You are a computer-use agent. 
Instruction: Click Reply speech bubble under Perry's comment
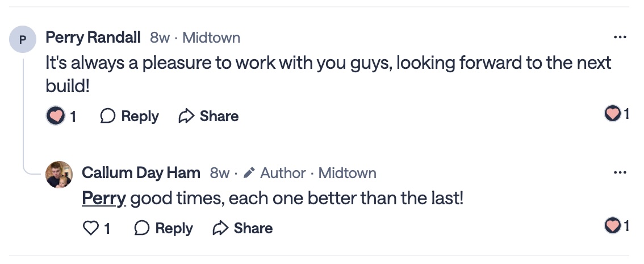point(108,117)
